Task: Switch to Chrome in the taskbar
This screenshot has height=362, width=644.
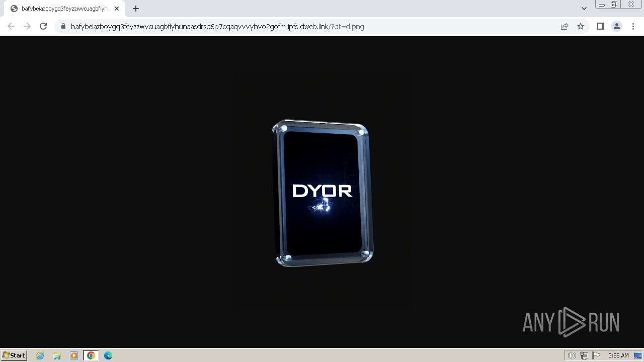Action: pos(91,355)
